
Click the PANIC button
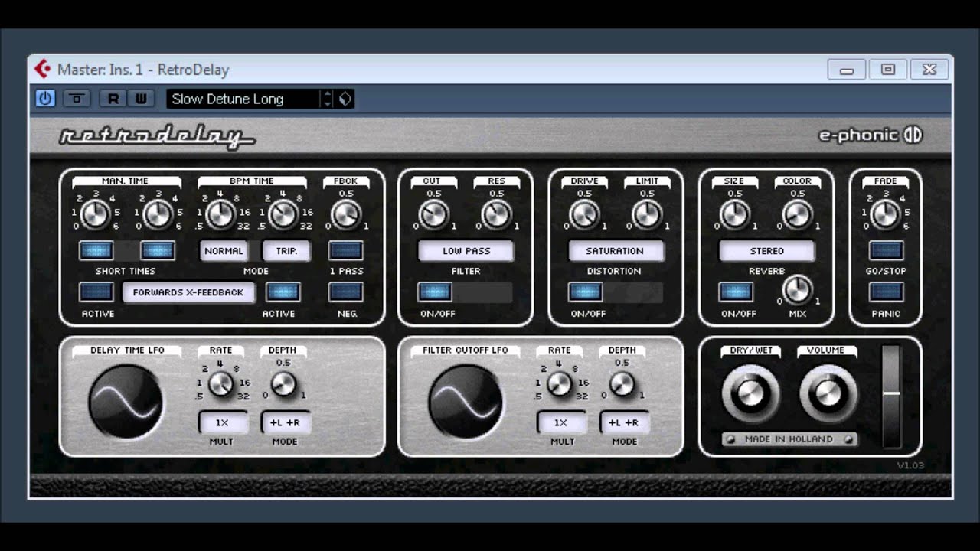(x=886, y=292)
